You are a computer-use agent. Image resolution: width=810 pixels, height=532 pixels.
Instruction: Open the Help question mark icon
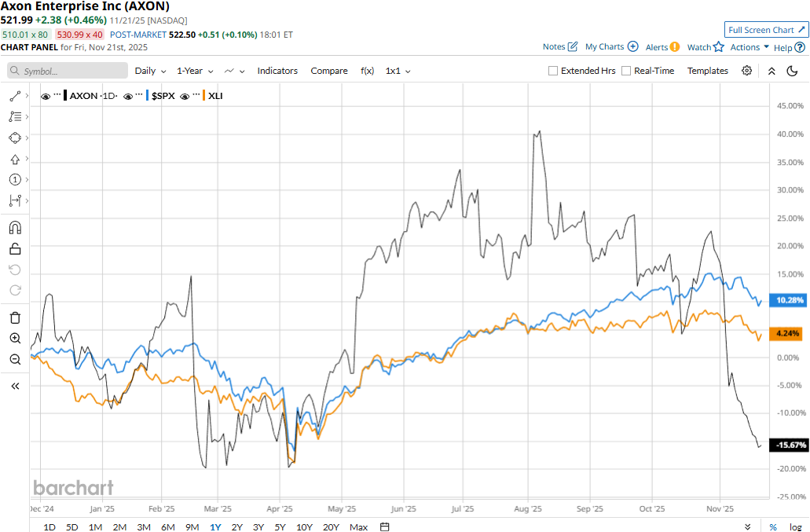[800, 47]
